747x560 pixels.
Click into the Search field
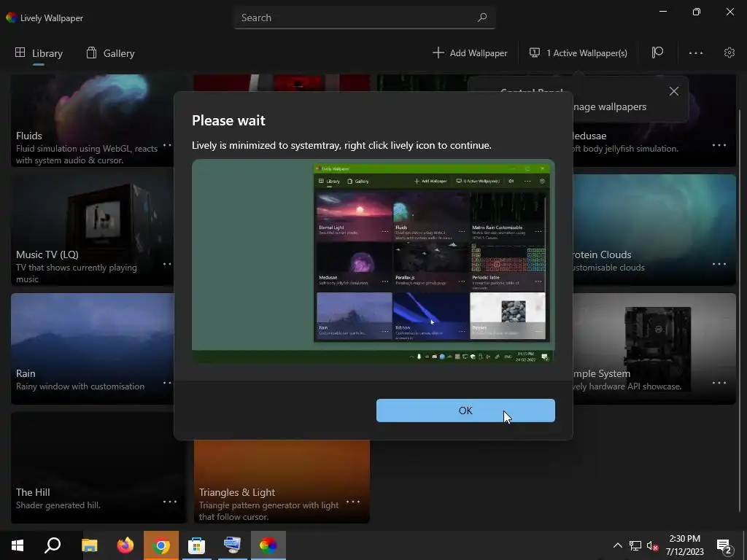point(365,17)
